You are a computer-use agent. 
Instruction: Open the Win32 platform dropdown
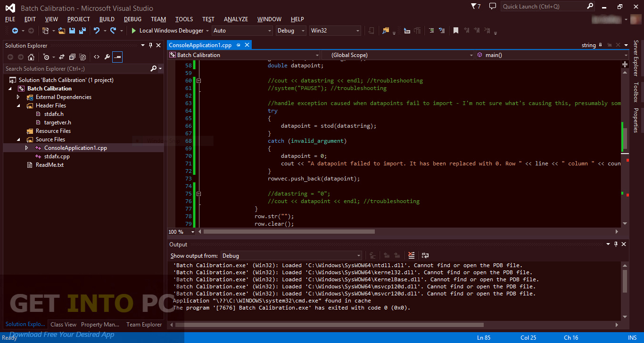[x=335, y=31]
